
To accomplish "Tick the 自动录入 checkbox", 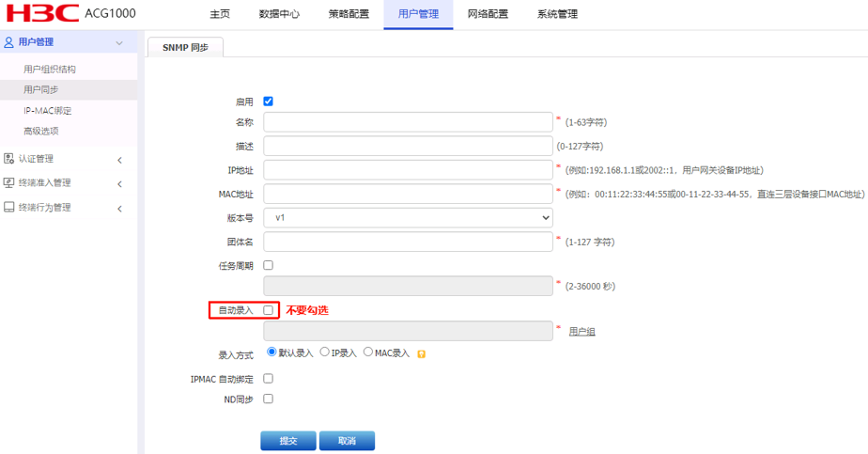I will coord(269,309).
